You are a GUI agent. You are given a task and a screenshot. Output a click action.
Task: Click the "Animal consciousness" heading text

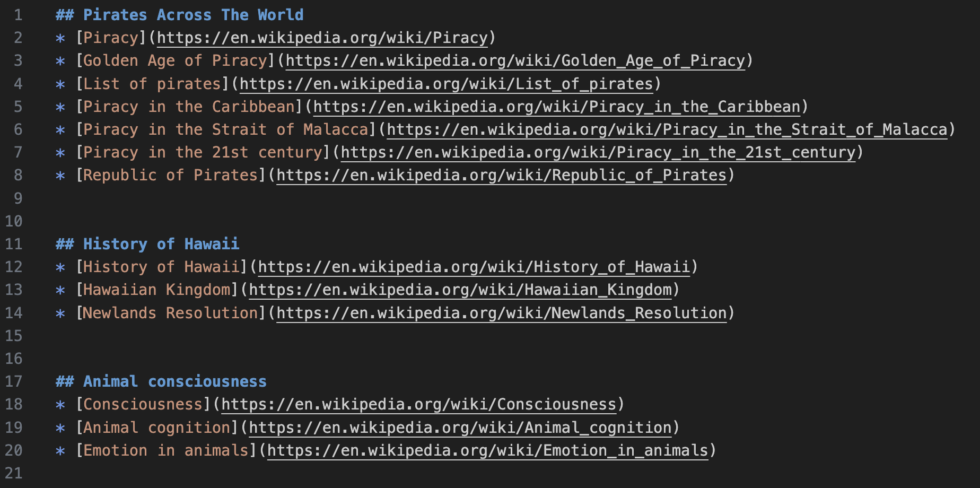click(x=174, y=381)
